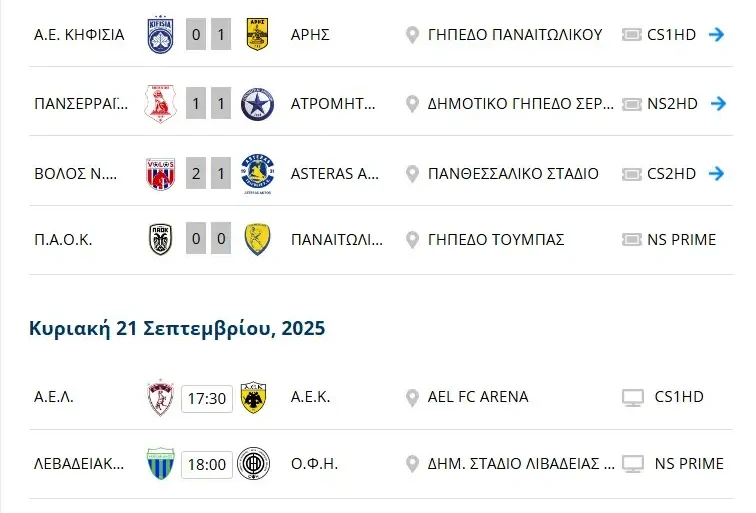Click the AEK team crest
Image resolution: width=756 pixels, height=513 pixels.
coord(254,397)
